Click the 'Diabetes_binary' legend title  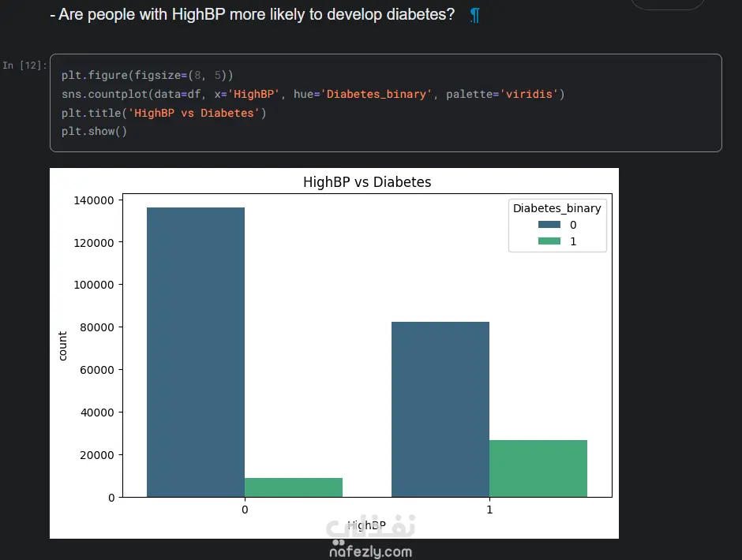coord(557,208)
